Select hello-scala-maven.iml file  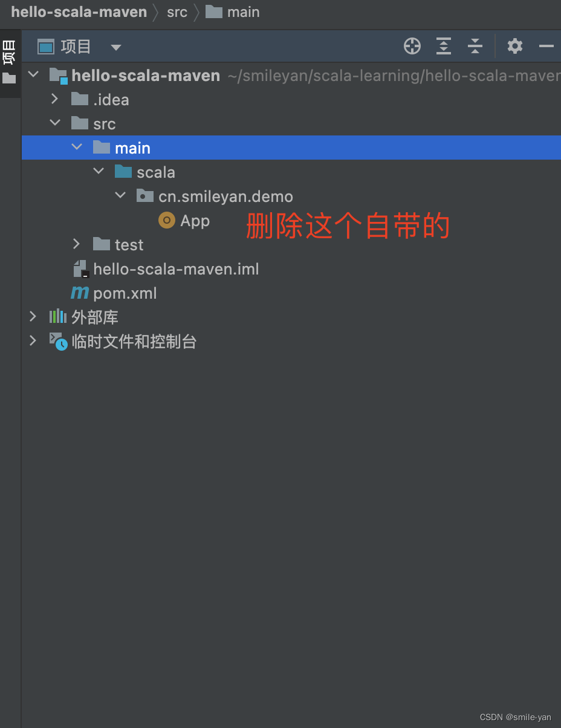(175, 268)
